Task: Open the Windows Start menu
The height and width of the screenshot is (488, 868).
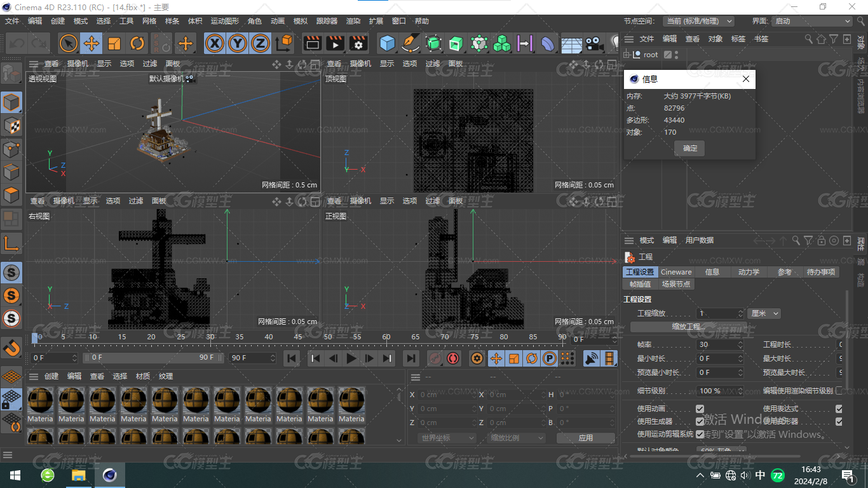Action: point(15,475)
